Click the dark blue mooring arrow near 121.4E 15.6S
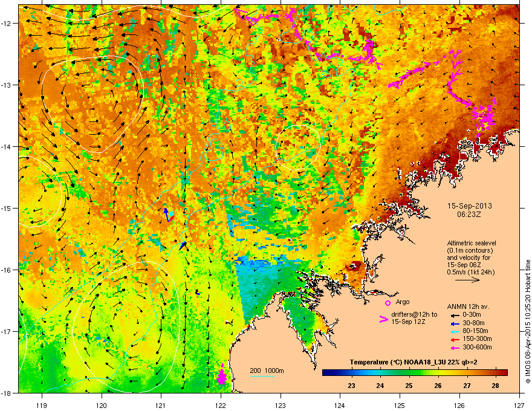Image resolution: width=532 pixels, height=411 pixels. [183, 245]
